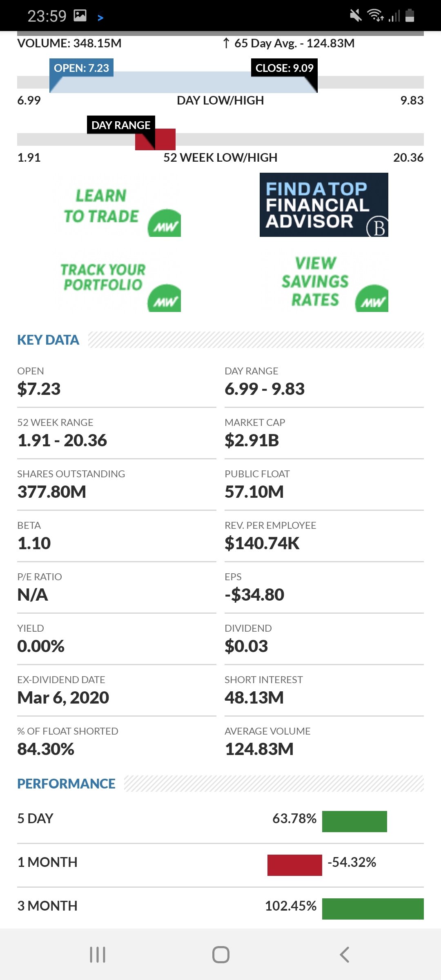This screenshot has height=980, width=441.
Task: Click the red 1 MONTH performance bar
Action: point(294,865)
